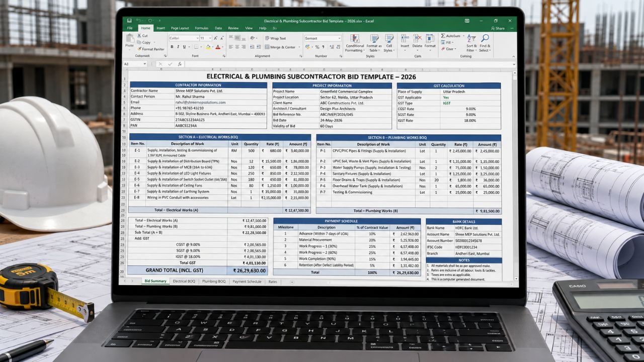Open Format as Table gallery
Image resolution: width=644 pixels, height=362 pixels.
[x=374, y=43]
